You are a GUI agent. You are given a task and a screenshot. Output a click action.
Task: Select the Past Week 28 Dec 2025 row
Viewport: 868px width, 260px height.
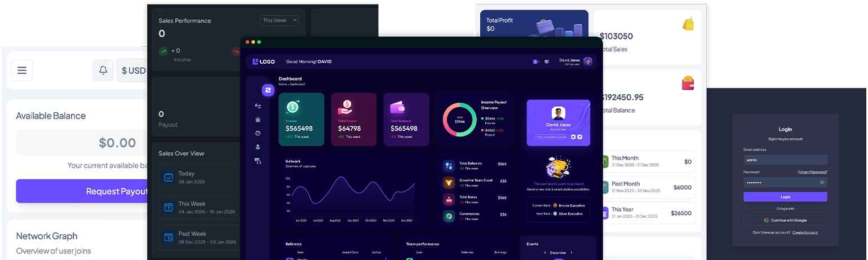199,237
